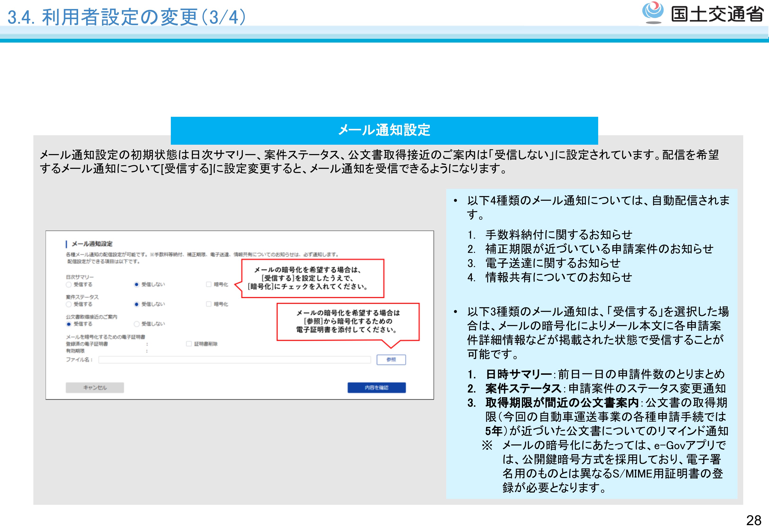Tick the 証明書削除 checkbox

coord(189,344)
